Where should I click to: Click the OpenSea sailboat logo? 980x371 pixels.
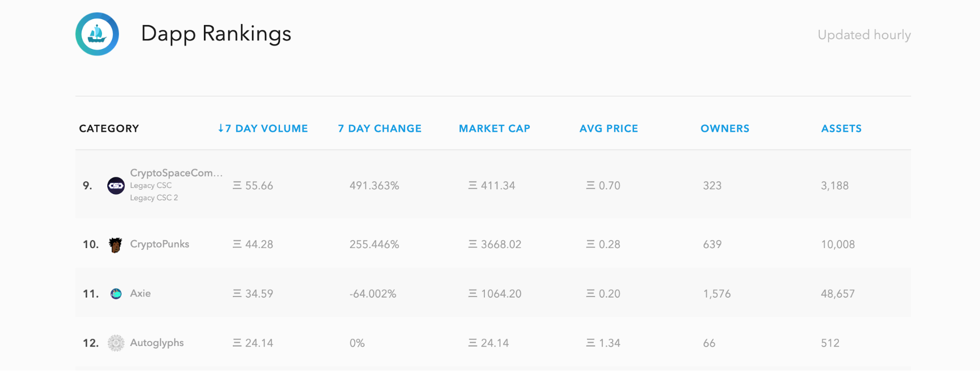pyautogui.click(x=97, y=34)
